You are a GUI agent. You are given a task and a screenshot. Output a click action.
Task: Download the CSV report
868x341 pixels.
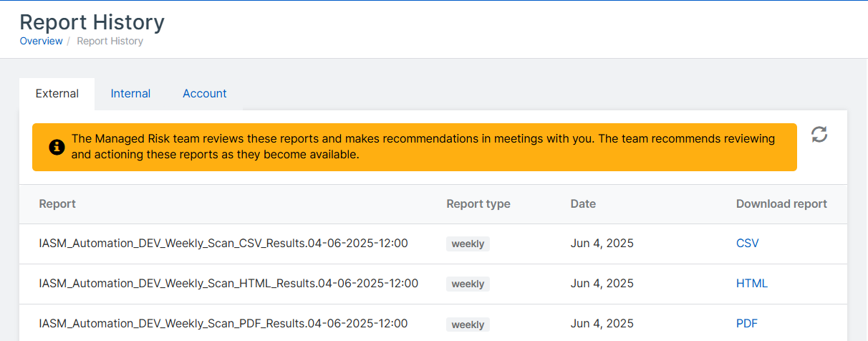pyautogui.click(x=747, y=244)
